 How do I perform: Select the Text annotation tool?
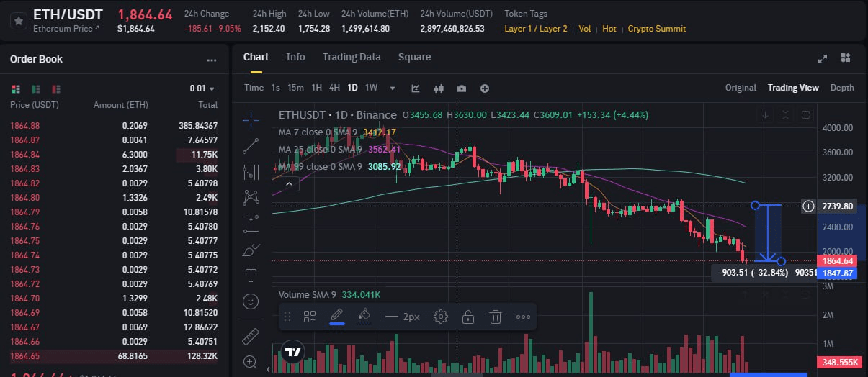point(251,275)
